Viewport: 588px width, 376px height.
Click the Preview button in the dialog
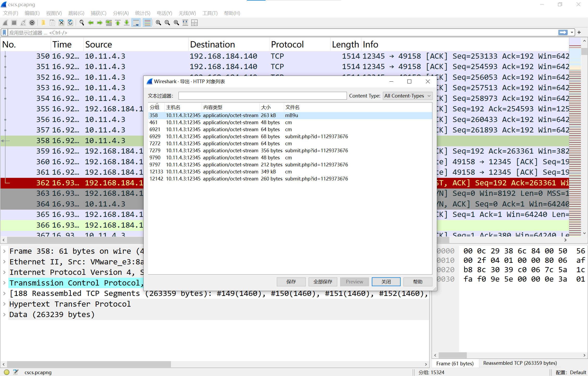click(x=354, y=282)
